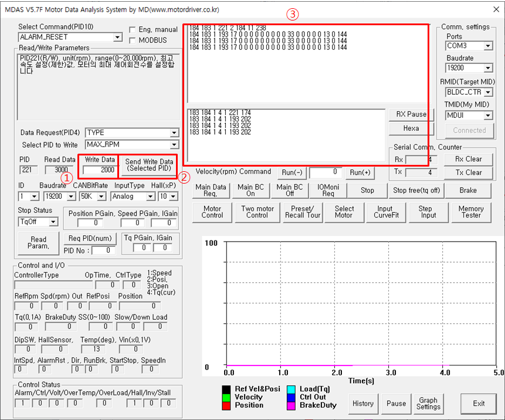Click the Select Motor button

[344, 212]
